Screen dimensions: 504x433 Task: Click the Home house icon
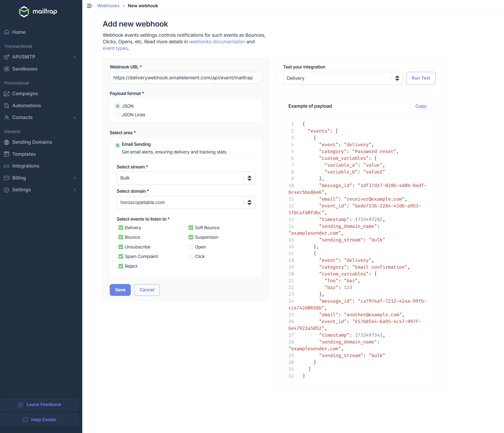[7, 32]
